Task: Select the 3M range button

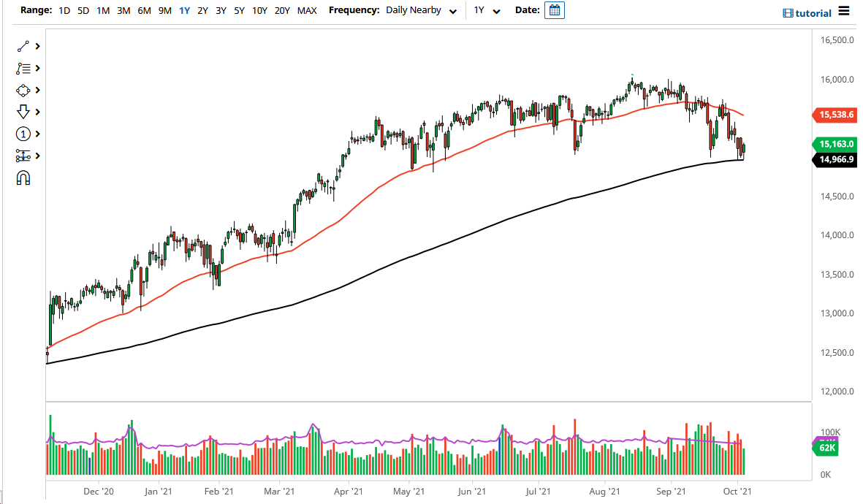Action: [x=122, y=11]
